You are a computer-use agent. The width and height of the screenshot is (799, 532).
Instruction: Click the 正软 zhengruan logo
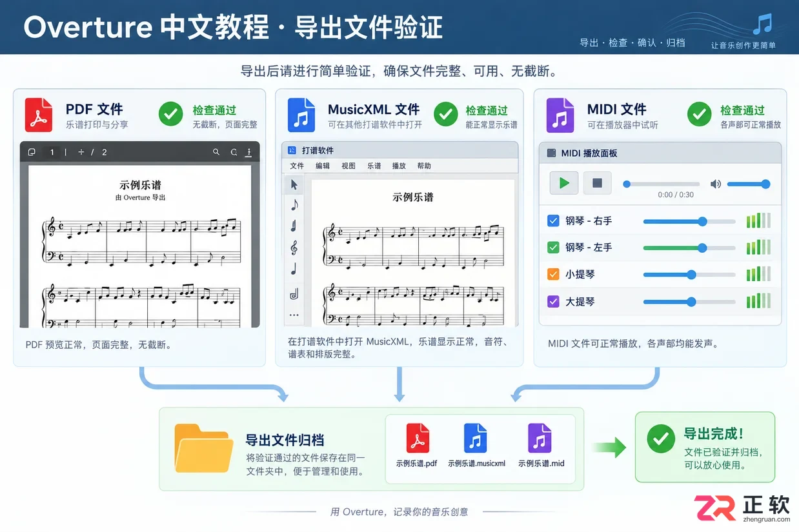pyautogui.click(x=742, y=507)
